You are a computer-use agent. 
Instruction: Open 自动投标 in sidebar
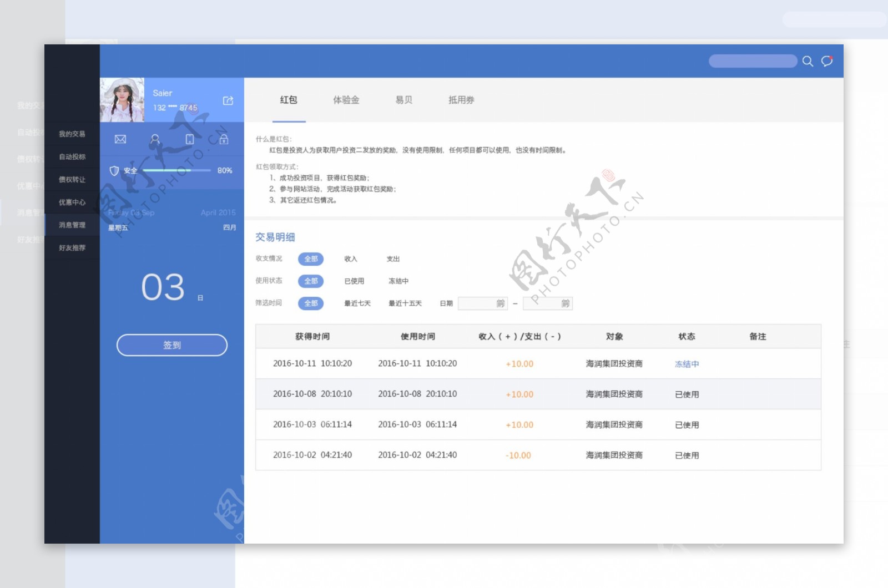(72, 156)
